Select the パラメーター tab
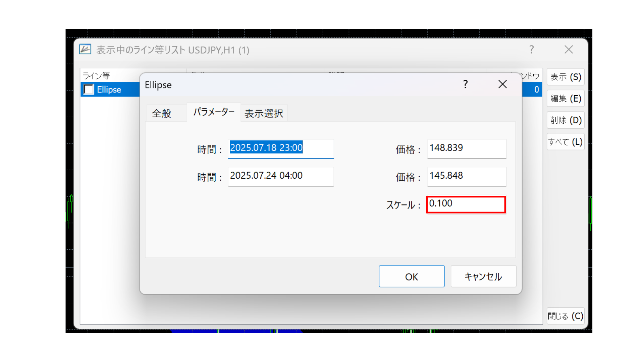Image resolution: width=644 pixels, height=362 pixels. pyautogui.click(x=214, y=112)
